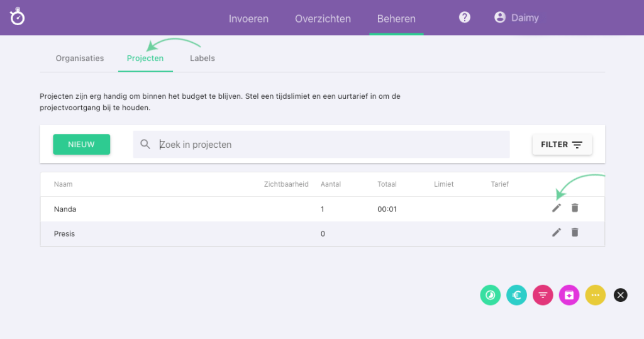Click the green clock floating button

coord(490,294)
